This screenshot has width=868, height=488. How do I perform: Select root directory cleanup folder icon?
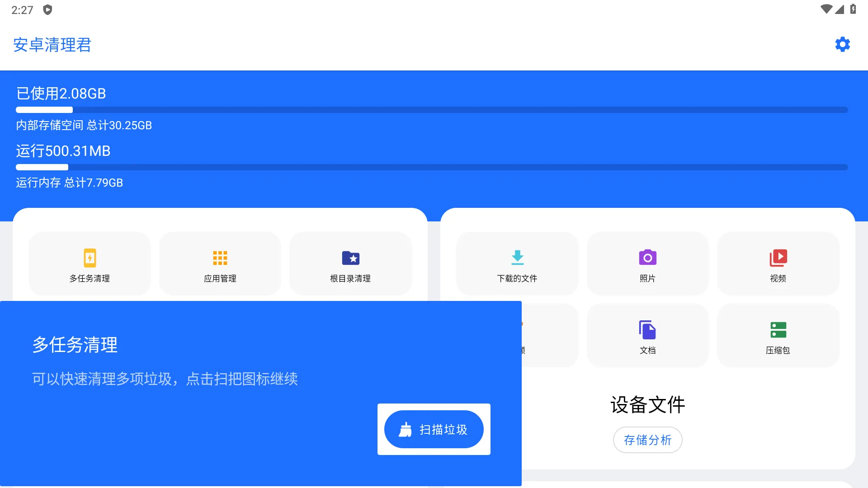pos(350,258)
